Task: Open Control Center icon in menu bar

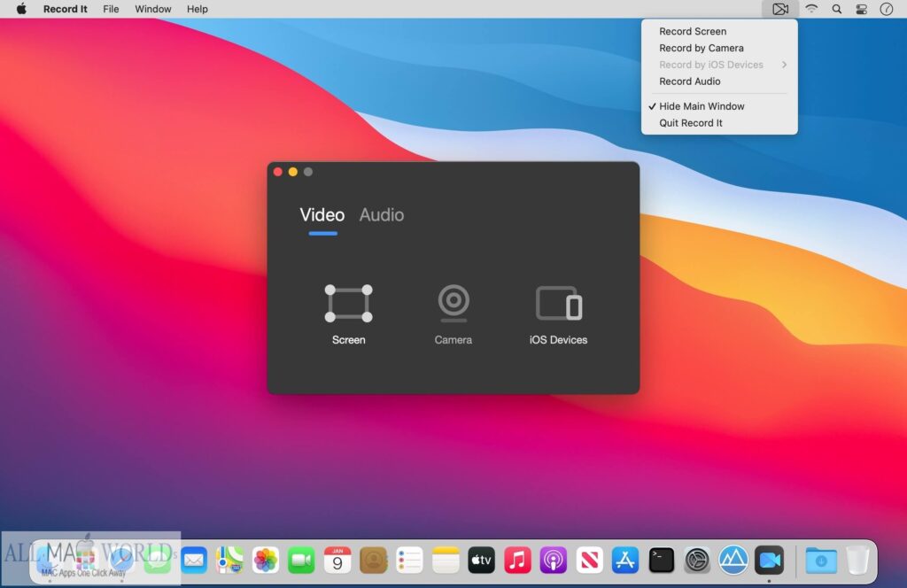Action: coord(861,9)
